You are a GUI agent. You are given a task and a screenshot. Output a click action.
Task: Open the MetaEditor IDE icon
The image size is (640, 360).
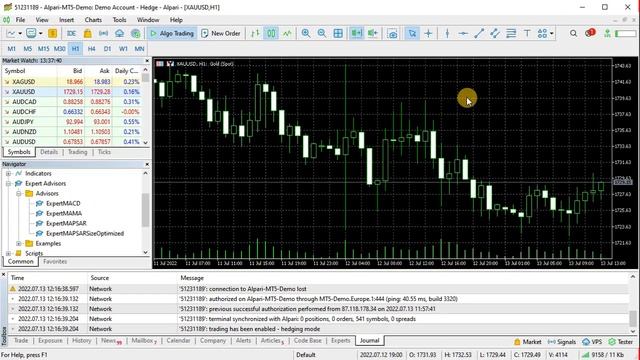pyautogui.click(x=71, y=33)
